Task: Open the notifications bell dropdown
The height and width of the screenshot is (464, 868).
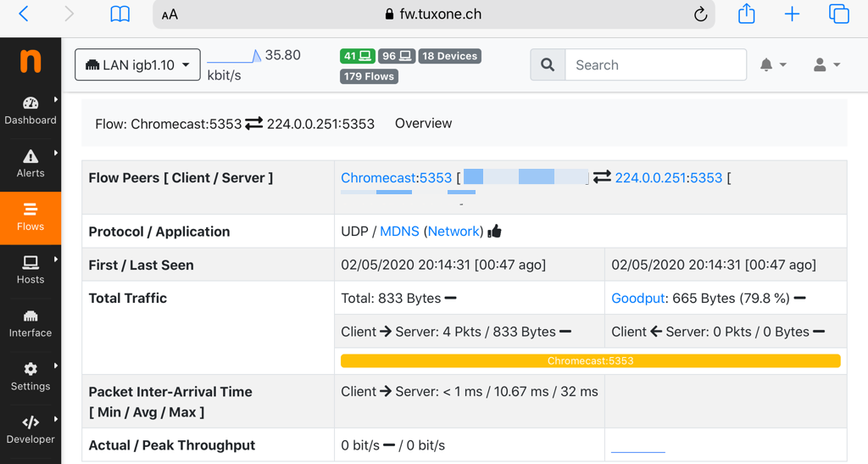Action: tap(773, 65)
